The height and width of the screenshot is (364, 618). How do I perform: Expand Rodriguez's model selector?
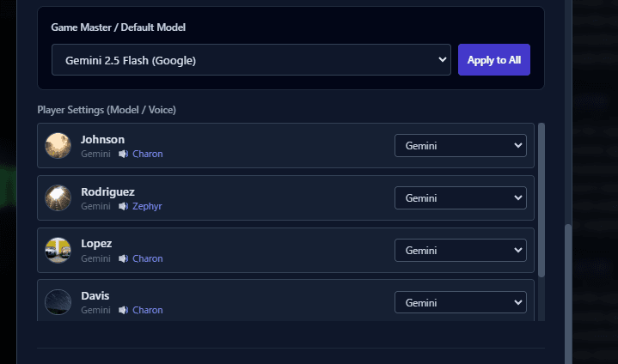coord(460,198)
